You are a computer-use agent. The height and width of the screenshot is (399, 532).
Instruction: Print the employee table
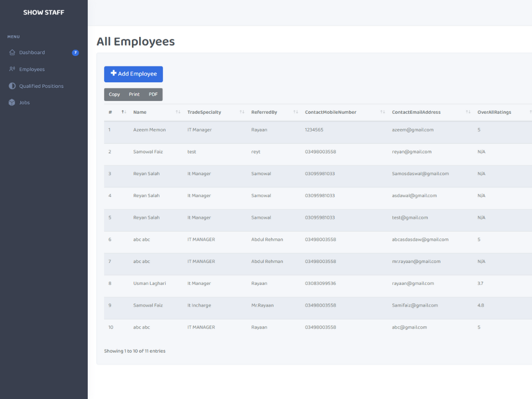pyautogui.click(x=134, y=95)
